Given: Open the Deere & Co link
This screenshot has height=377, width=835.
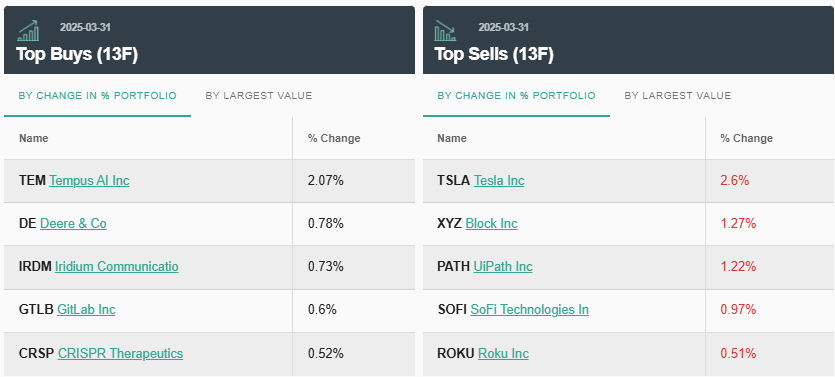Looking at the screenshot, I should click(x=73, y=224).
